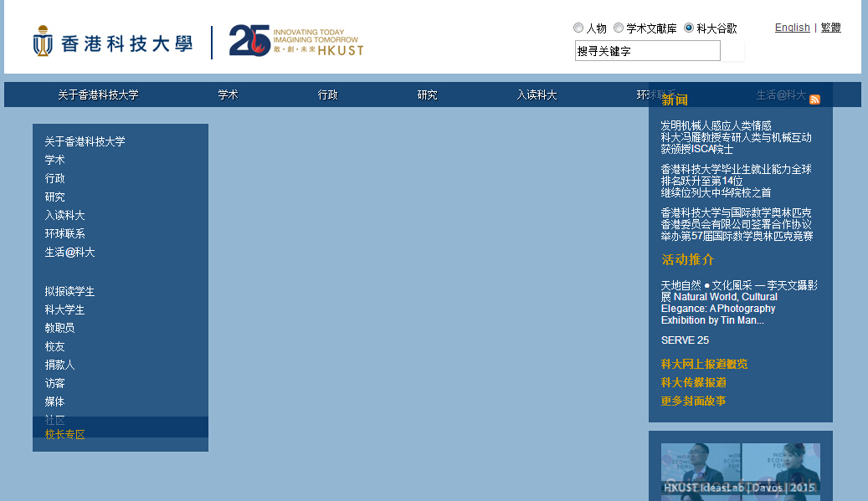The image size is (868, 501).
Task: Read news about 发明机械人感应人类情感
Action: coord(737,137)
